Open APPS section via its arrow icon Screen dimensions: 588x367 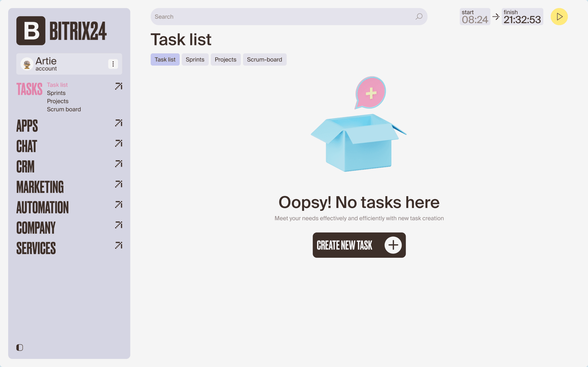point(119,123)
